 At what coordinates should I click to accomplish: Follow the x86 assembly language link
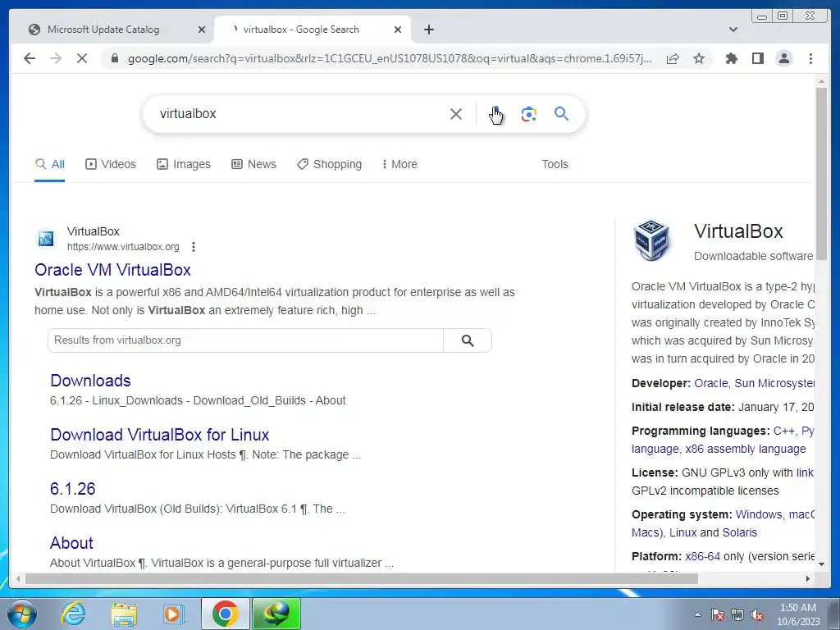point(746,449)
